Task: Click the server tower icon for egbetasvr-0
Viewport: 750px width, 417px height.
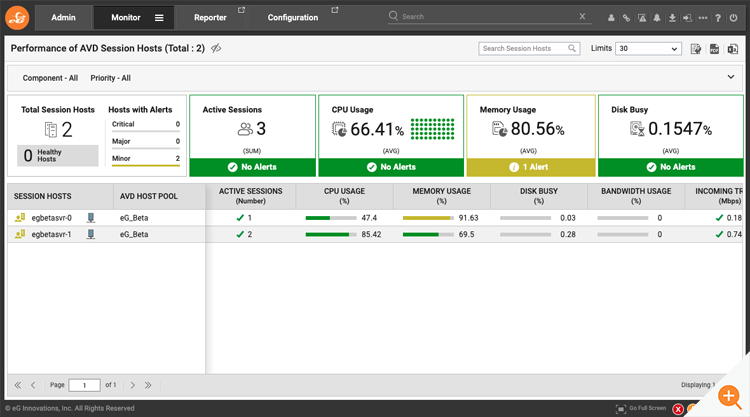Action: click(x=90, y=218)
